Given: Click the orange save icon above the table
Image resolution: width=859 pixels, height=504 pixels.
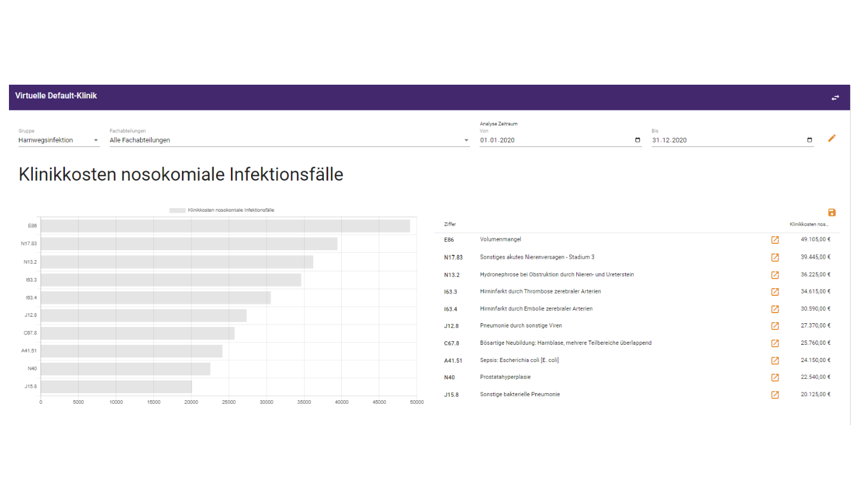Looking at the screenshot, I should point(832,212).
